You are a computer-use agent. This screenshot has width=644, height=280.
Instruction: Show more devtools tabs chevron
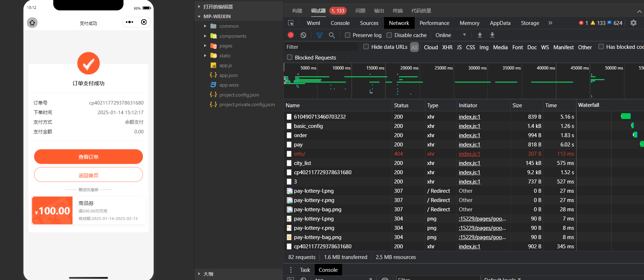click(550, 23)
